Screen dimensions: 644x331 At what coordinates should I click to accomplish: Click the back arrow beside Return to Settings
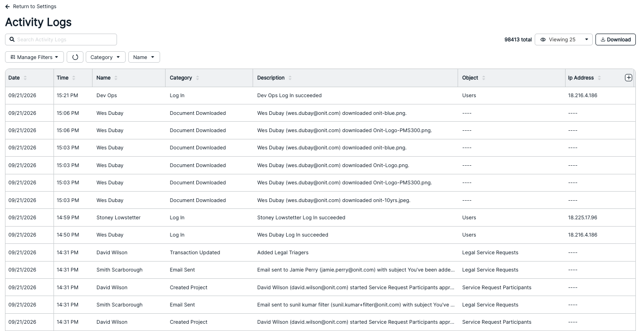[x=7, y=7]
